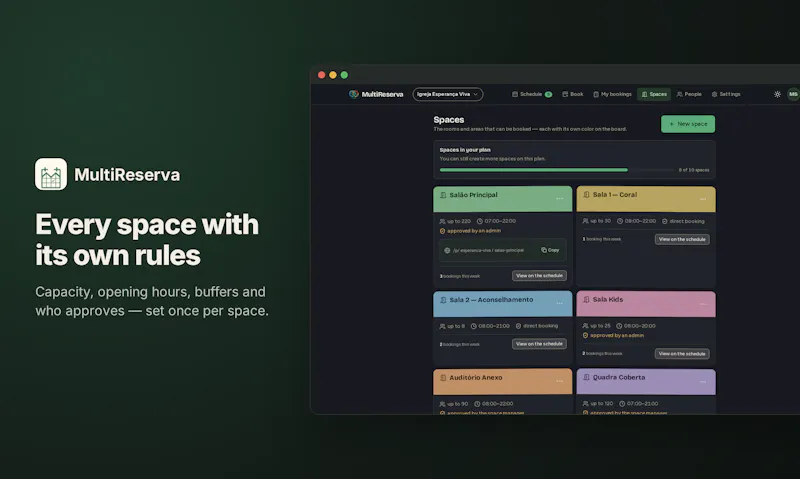Click the door icon beside Salão Principal
Image resolution: width=800 pixels, height=479 pixels.
(443, 195)
